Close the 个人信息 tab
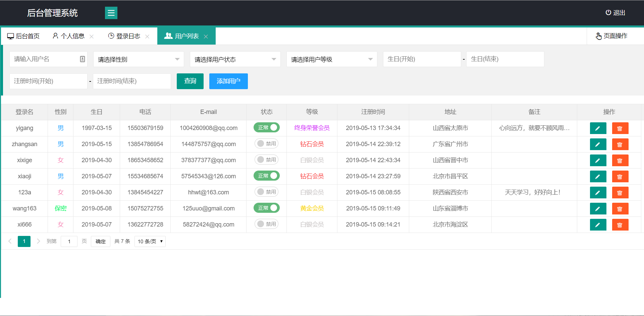 pos(92,37)
